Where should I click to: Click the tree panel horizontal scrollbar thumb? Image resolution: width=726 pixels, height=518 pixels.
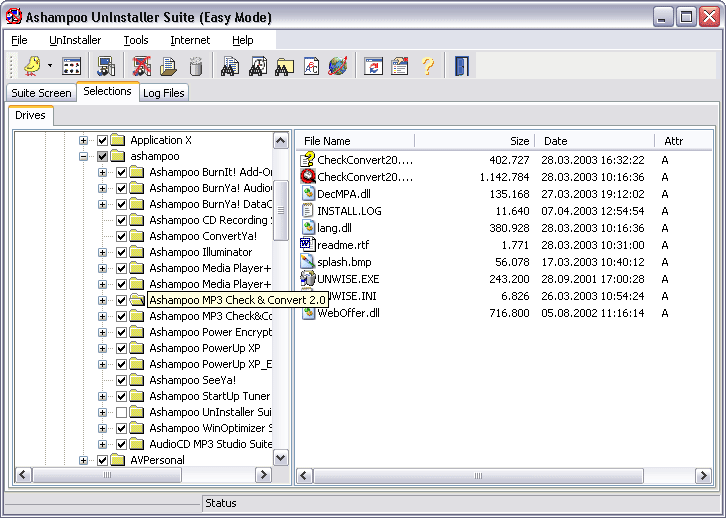(107, 475)
